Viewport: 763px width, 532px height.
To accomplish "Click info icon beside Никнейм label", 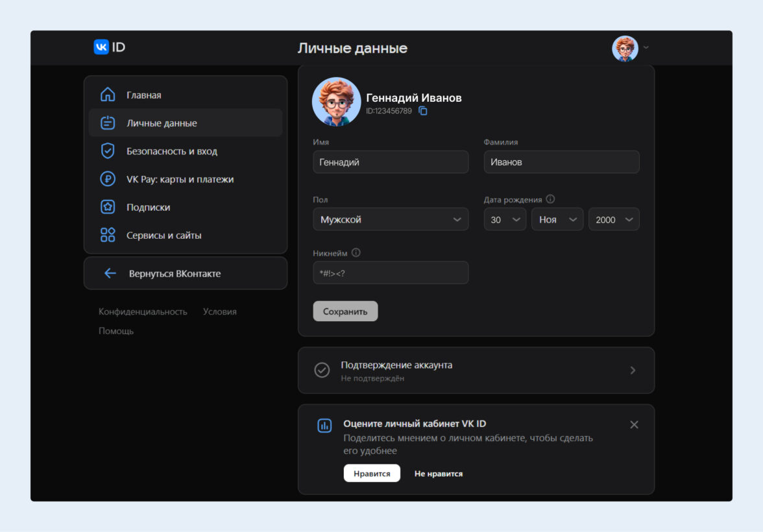I will (356, 253).
